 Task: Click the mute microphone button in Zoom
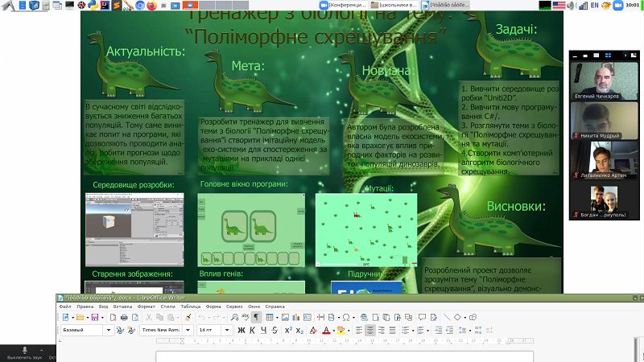tap(25, 353)
